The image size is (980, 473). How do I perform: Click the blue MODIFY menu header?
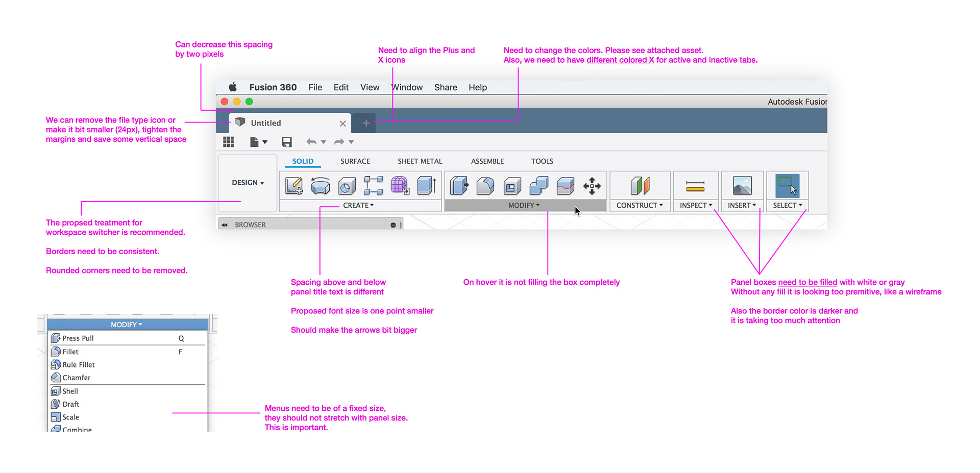click(x=127, y=325)
